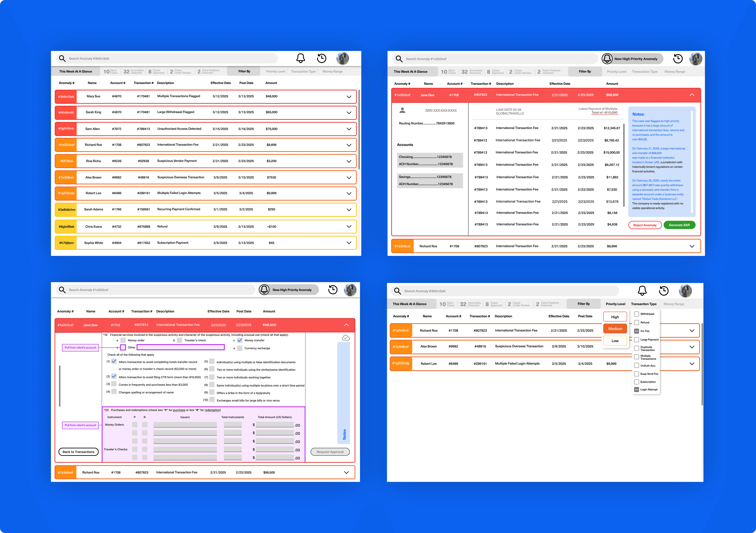Toggle the Subscription filter checkbox
This screenshot has width=756, height=533.
pos(636,382)
